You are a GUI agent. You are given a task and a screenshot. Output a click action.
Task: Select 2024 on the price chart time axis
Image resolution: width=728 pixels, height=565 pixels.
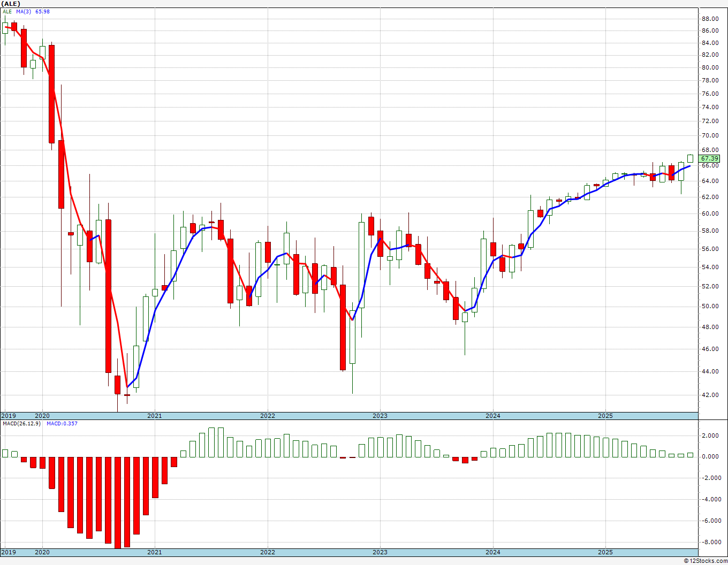492,416
